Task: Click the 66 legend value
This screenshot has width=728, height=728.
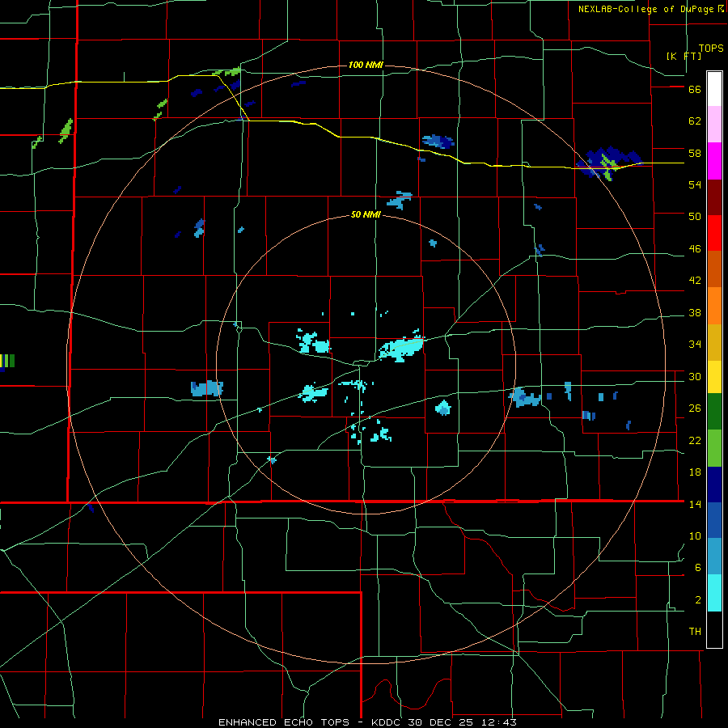Action: pyautogui.click(x=695, y=89)
